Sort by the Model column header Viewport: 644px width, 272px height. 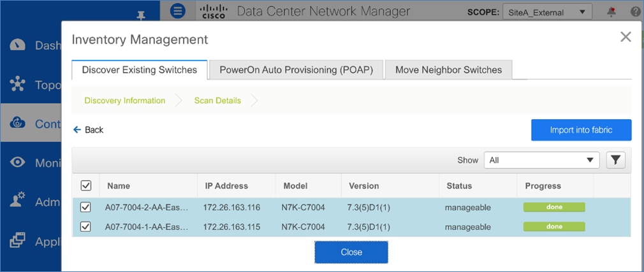295,186
